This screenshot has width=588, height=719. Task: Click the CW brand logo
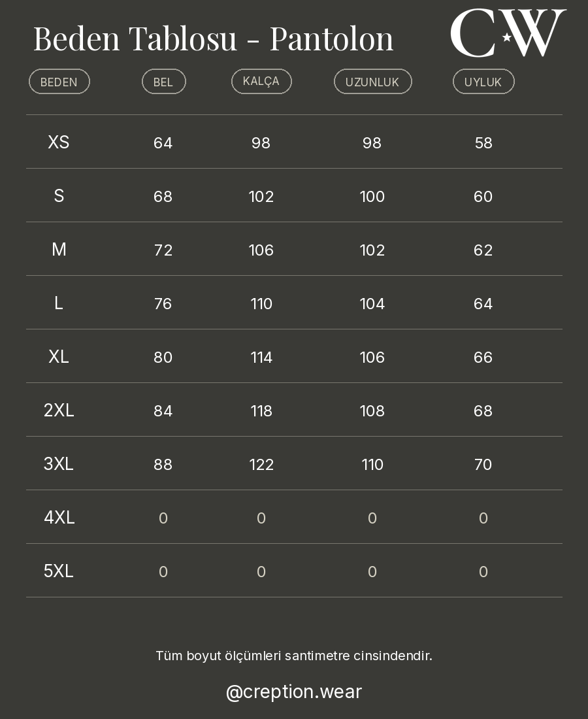(508, 33)
